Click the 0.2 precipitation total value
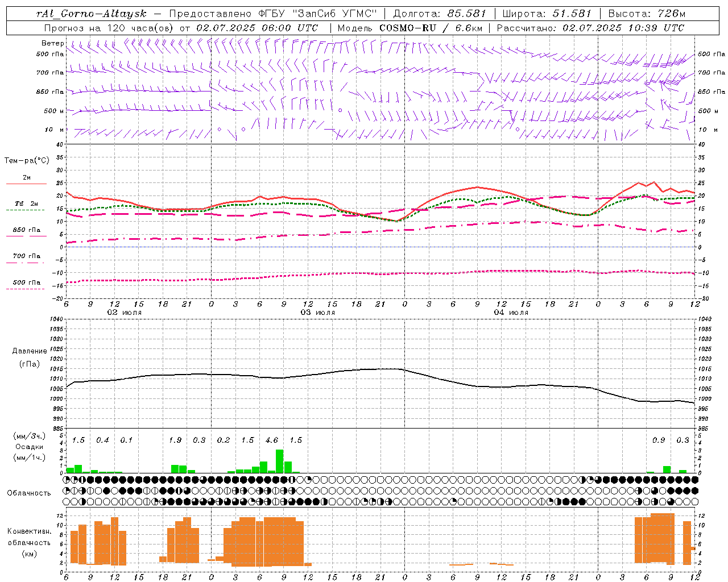The height and width of the screenshot is (582, 728). click(224, 440)
